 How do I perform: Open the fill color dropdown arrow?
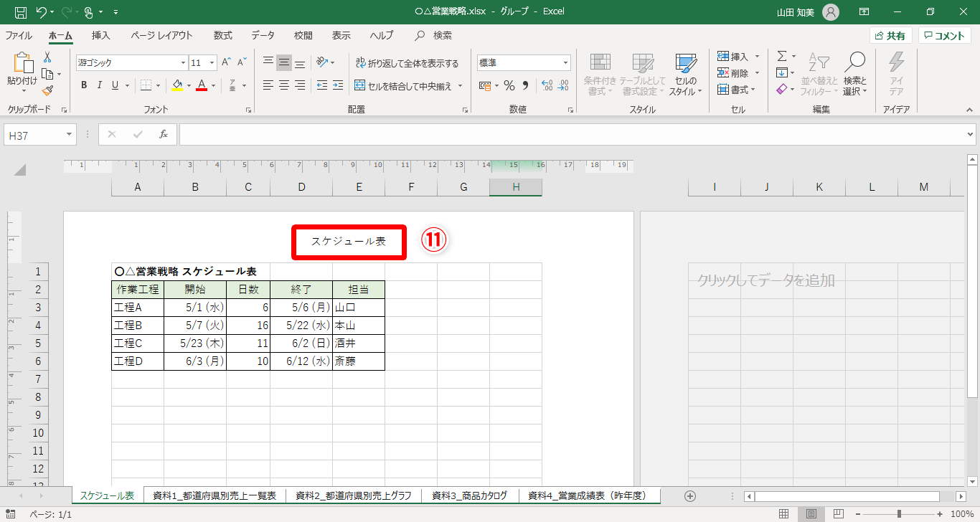189,85
